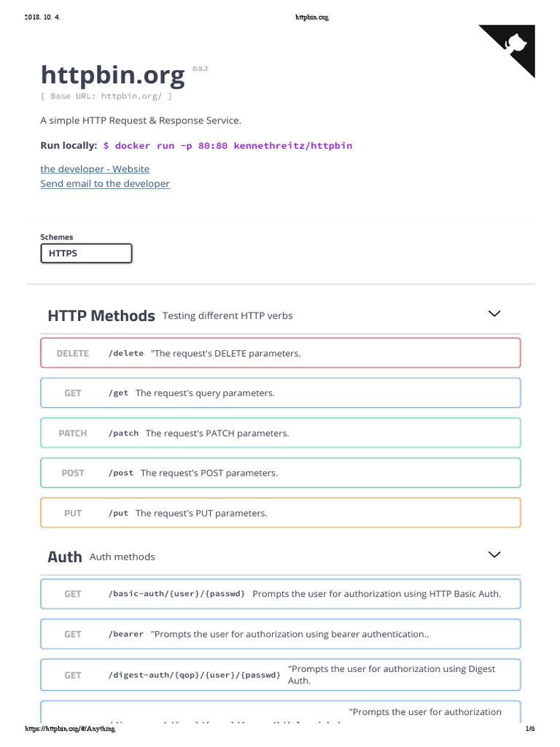Click the Auth section heading
Screen dimensions: 560x747
pos(65,557)
